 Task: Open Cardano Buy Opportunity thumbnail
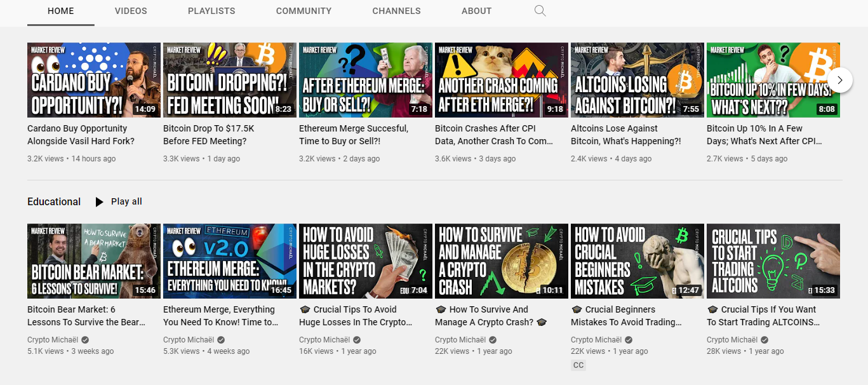tap(94, 80)
